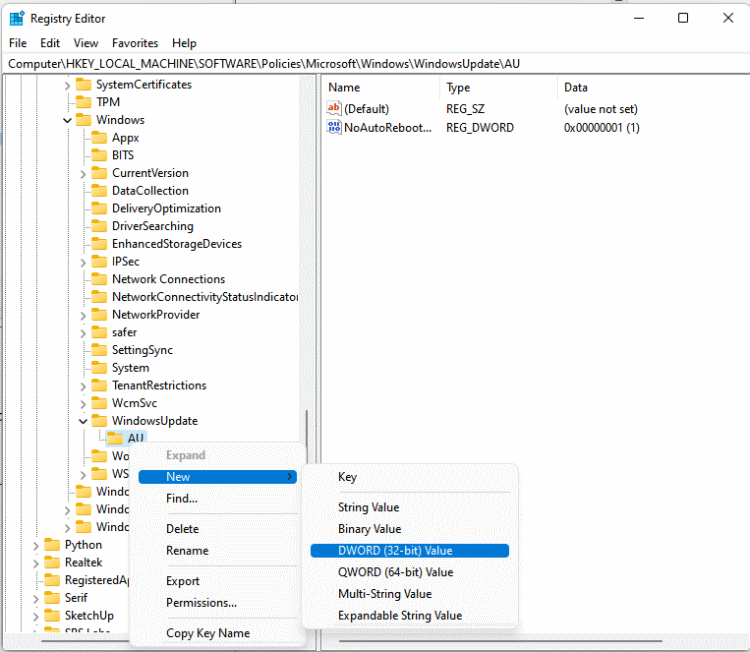Choose String Value in New submenu
750x652 pixels.
click(409, 507)
